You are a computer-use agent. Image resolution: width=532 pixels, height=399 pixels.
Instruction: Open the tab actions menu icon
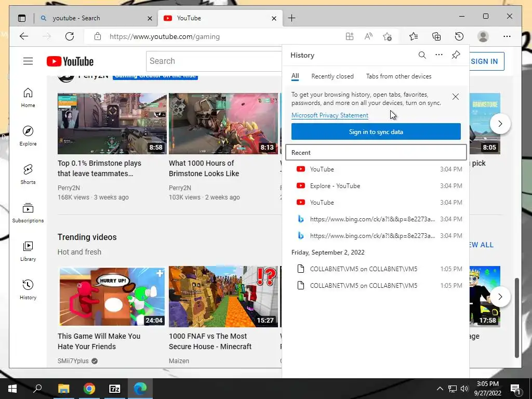22,18
